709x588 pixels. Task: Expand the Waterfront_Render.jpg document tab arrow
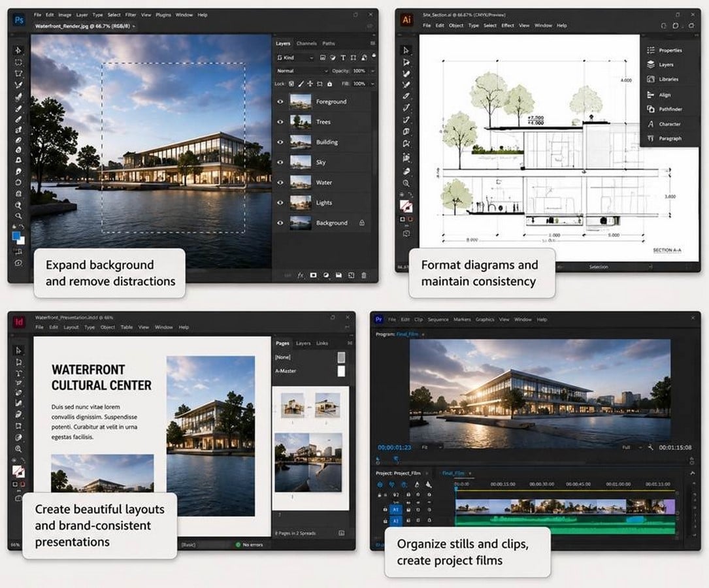point(134,26)
